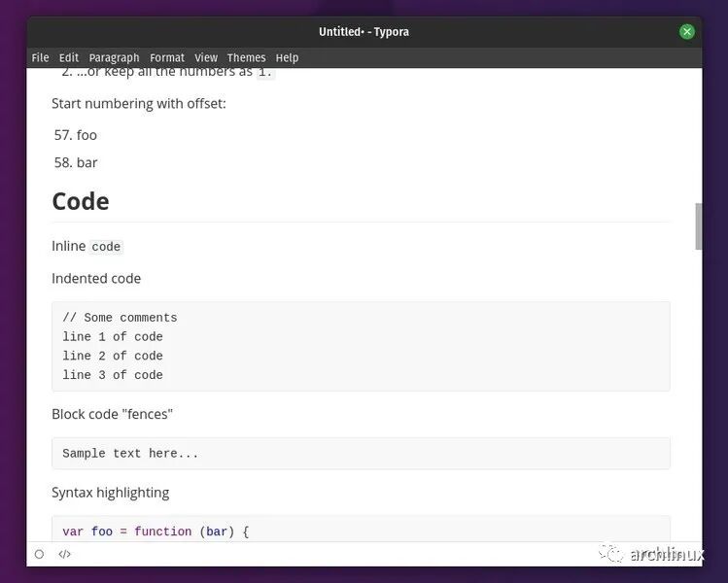728x583 pixels.
Task: Open the Edit menu
Action: [x=69, y=57]
